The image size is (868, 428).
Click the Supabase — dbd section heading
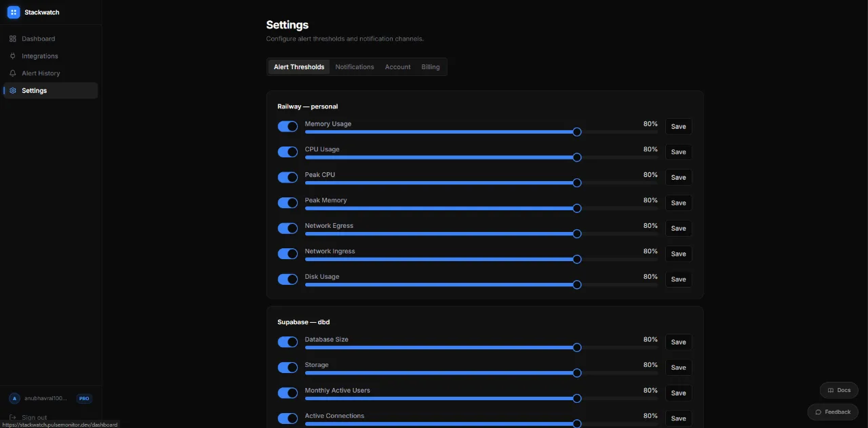[304, 322]
